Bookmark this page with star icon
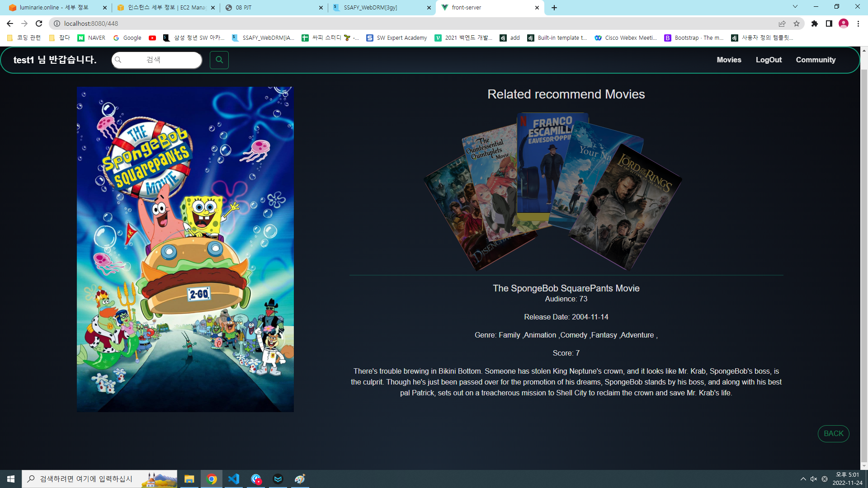The height and width of the screenshot is (488, 868). (x=797, y=23)
